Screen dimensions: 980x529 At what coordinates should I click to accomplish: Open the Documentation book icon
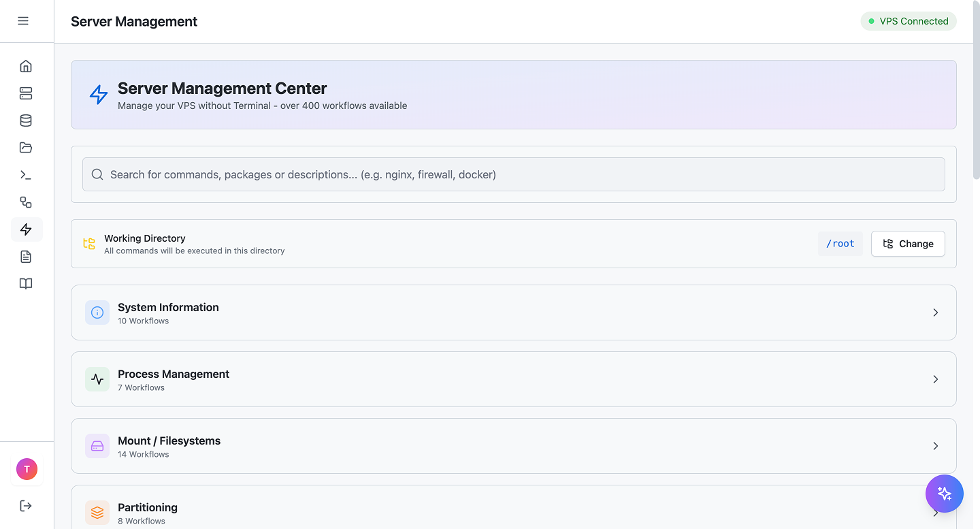26,284
